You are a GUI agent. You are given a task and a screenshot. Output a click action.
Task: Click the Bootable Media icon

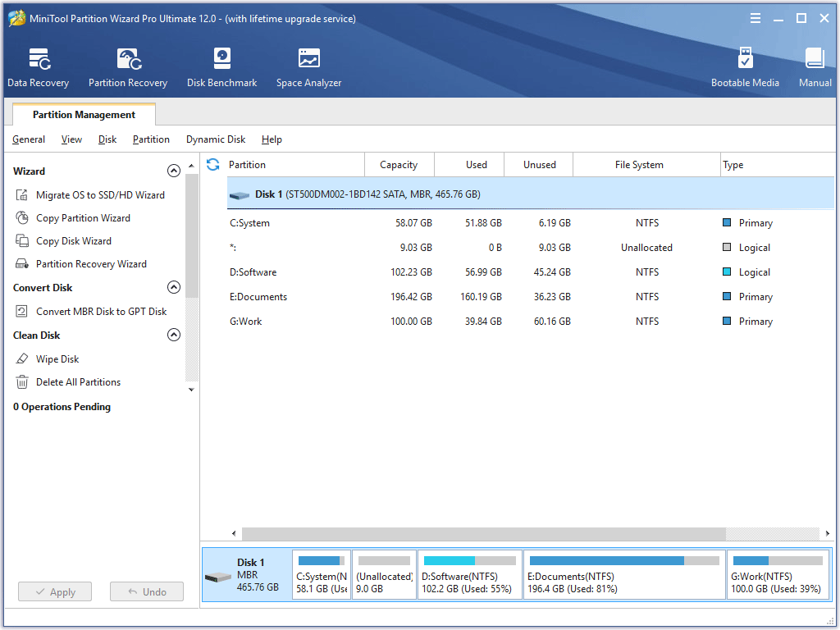pyautogui.click(x=745, y=58)
